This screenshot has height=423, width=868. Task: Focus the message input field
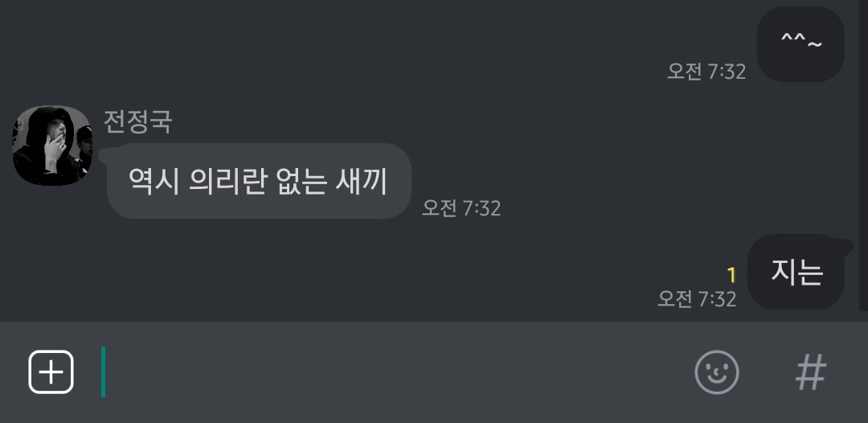pyautogui.click(x=387, y=372)
